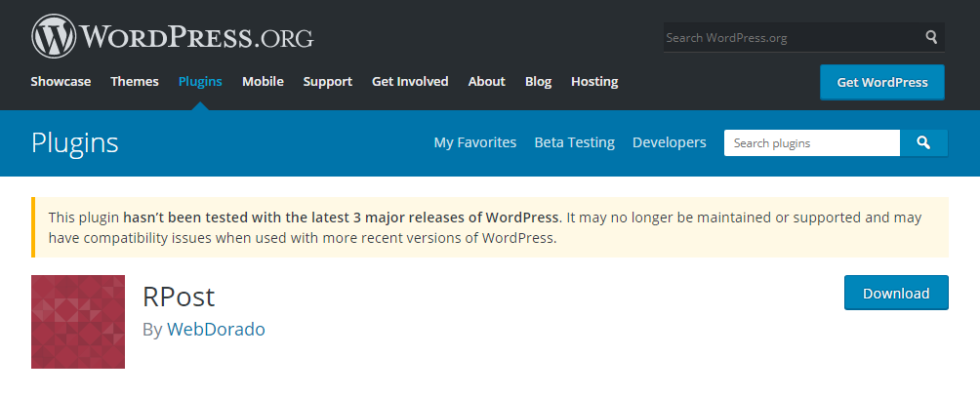980x396 pixels.
Task: Click the red RPost plugin icon
Action: pyautogui.click(x=78, y=322)
